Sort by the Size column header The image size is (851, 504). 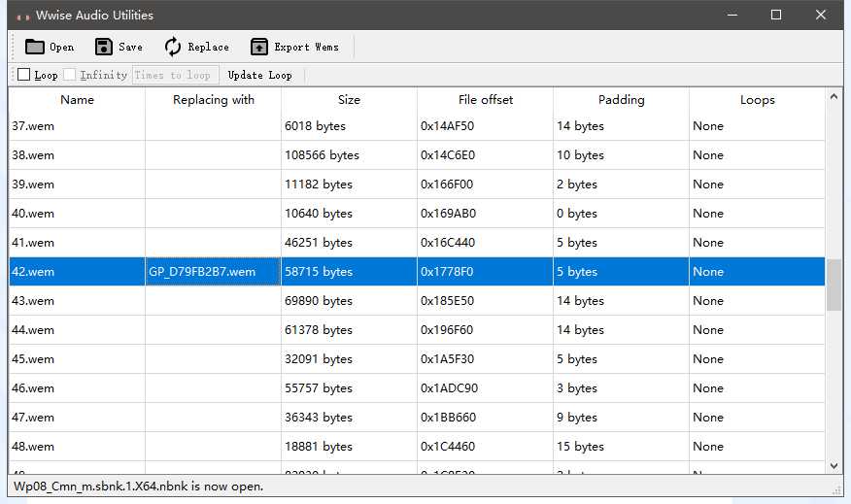[x=349, y=100]
